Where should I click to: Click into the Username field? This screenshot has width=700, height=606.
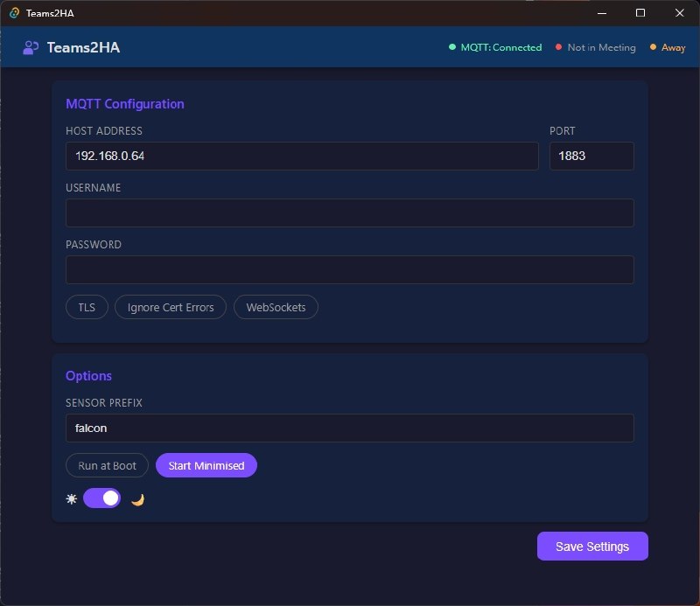tap(349, 212)
